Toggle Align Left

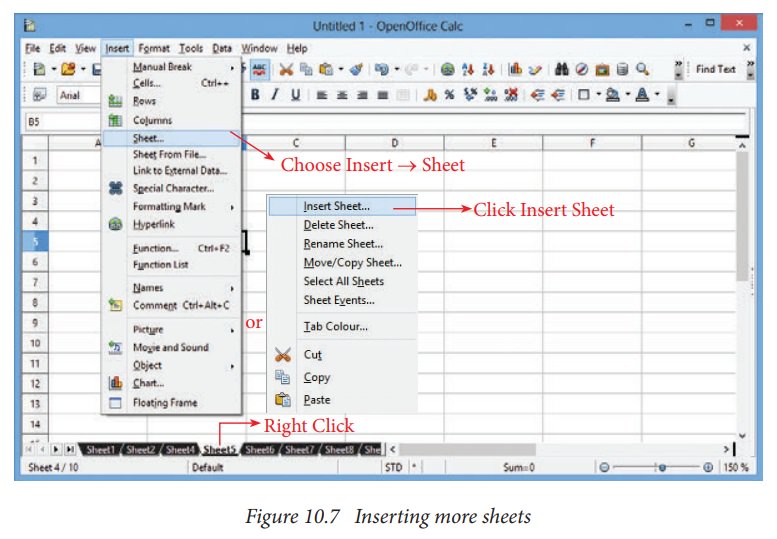(x=322, y=95)
